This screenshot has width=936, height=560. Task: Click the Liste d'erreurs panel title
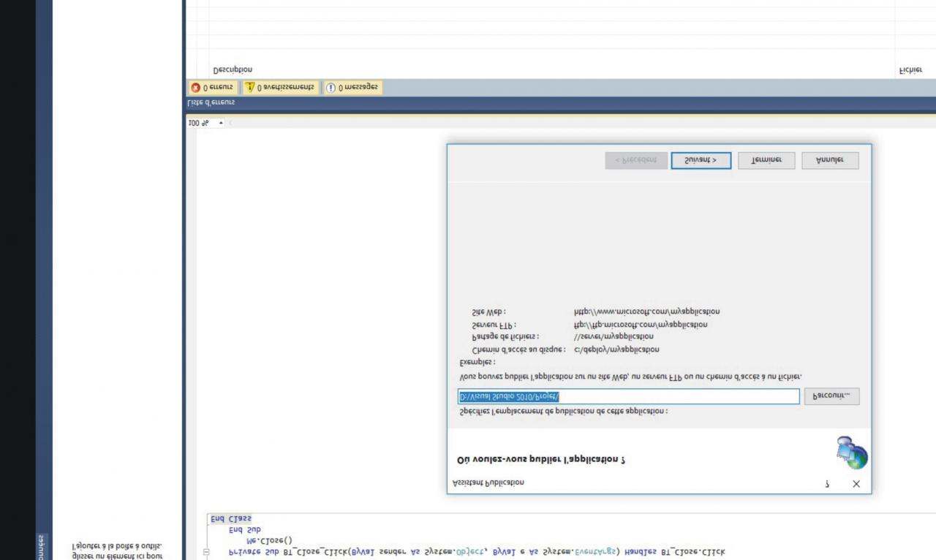(x=211, y=102)
